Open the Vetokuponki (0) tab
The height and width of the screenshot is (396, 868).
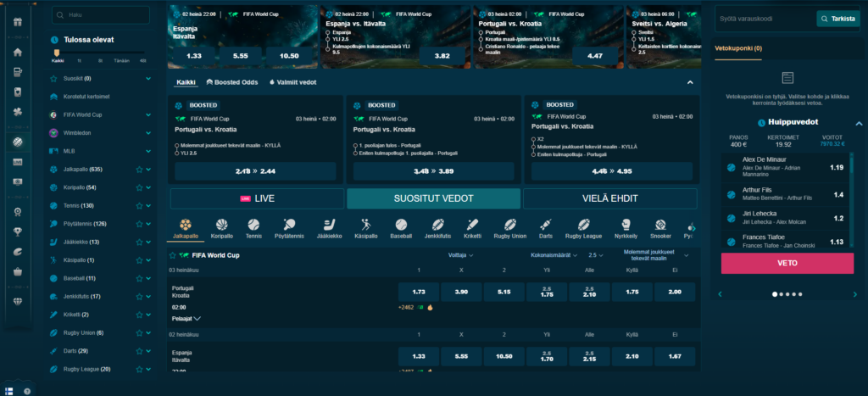tap(738, 48)
